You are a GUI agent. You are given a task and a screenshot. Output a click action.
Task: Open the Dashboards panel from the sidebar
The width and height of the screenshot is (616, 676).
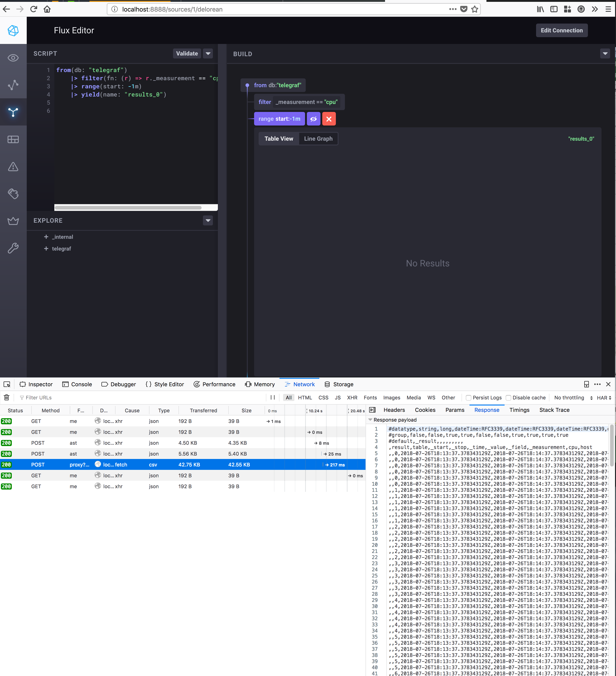click(13, 139)
